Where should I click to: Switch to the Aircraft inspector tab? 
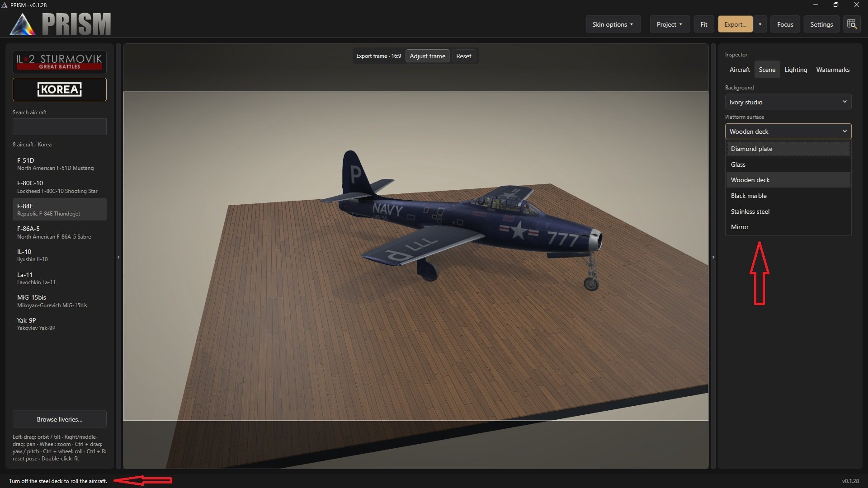pyautogui.click(x=740, y=70)
